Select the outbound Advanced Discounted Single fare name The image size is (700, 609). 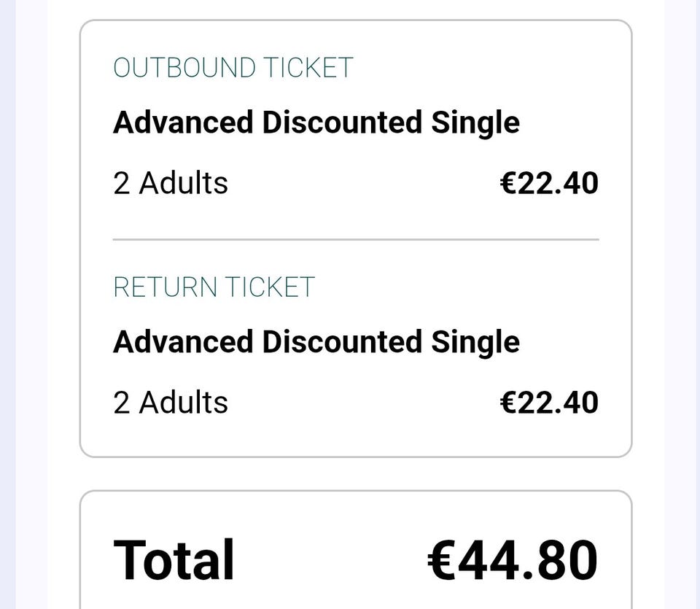[x=316, y=123]
